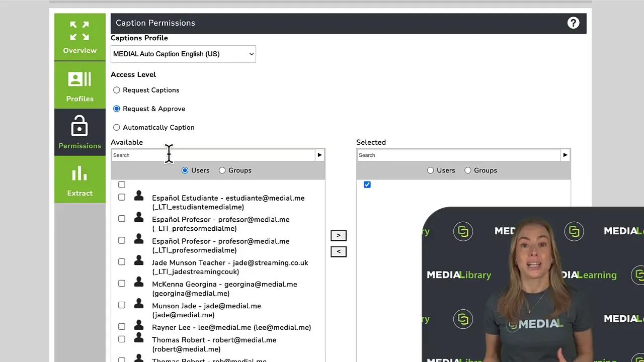The width and height of the screenshot is (644, 362).
Task: Click the text "Thomas Robert - robert@medial.me"
Action: click(x=214, y=340)
